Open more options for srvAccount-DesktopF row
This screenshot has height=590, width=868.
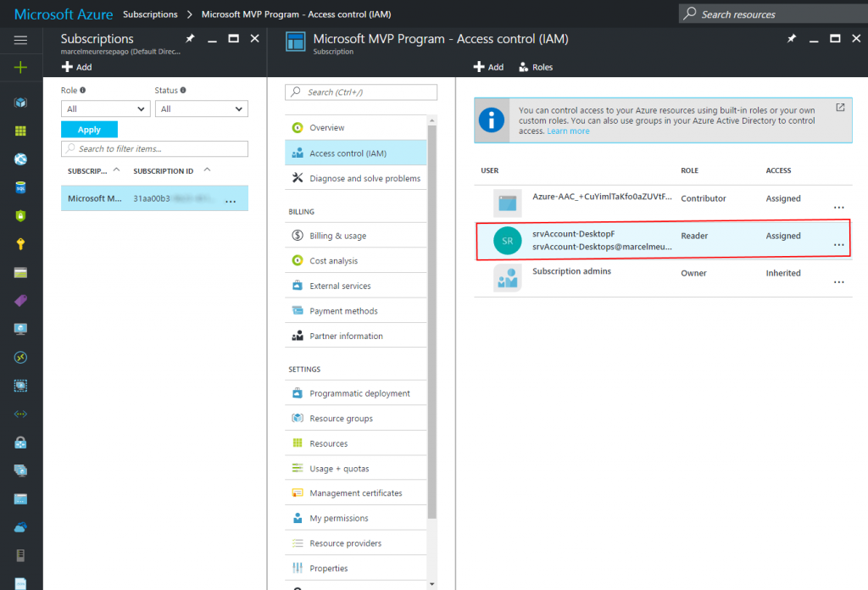click(838, 245)
